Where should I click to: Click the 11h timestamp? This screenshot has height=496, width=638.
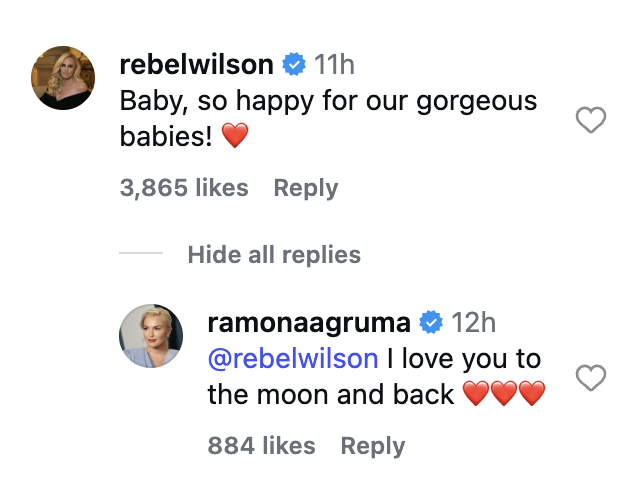[x=335, y=66]
